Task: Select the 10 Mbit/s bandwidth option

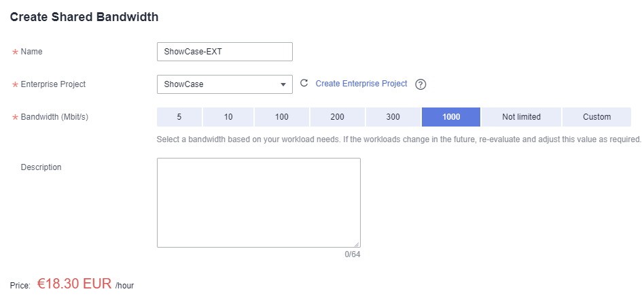Action: pos(228,117)
